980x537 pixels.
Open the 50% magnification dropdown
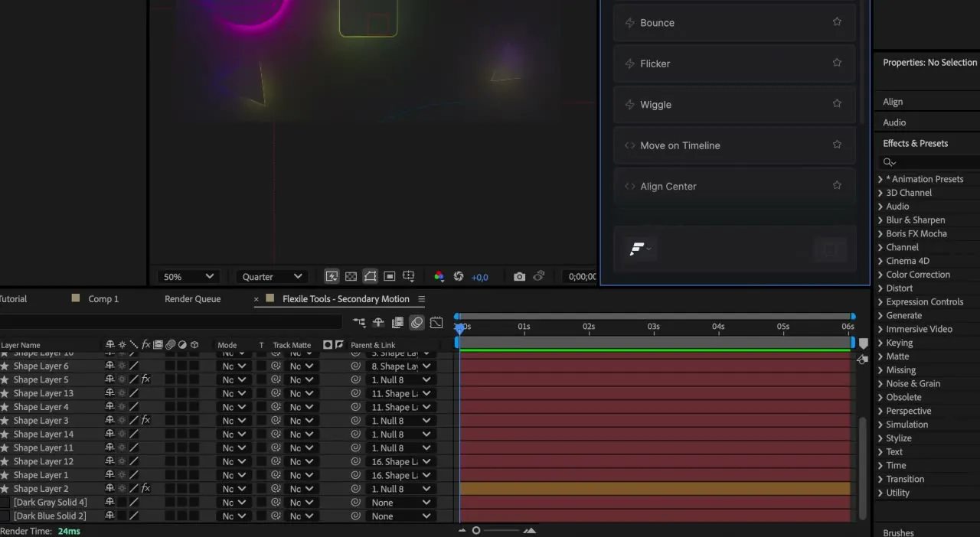point(188,276)
